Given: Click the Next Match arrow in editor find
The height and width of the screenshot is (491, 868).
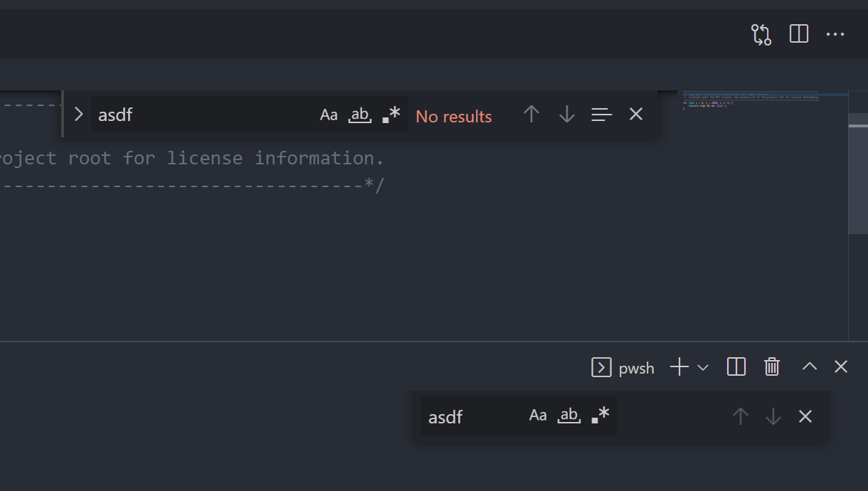Looking at the screenshot, I should 566,114.
